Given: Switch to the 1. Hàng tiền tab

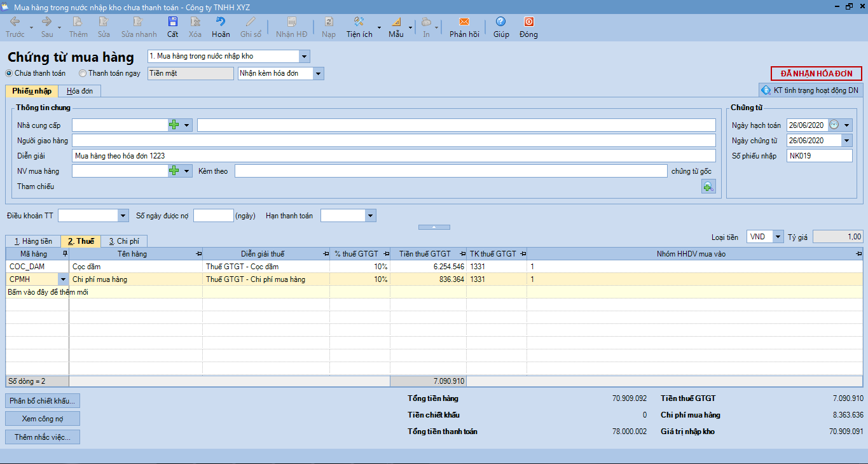Looking at the screenshot, I should [33, 241].
